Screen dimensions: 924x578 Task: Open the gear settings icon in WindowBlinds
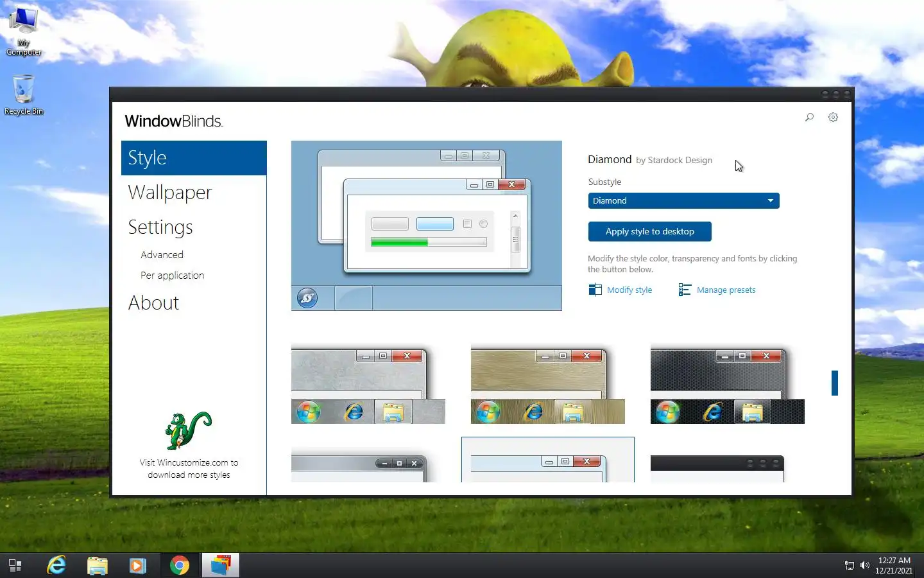[833, 118]
